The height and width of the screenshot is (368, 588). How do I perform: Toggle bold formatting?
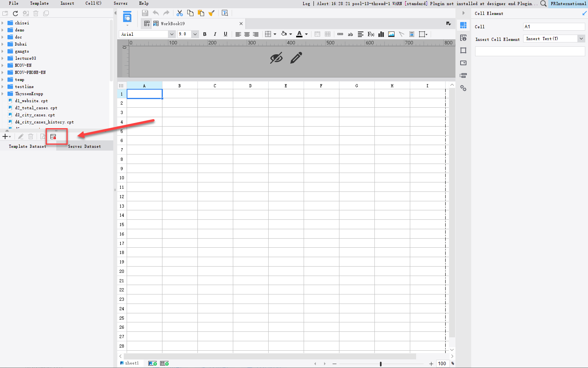pyautogui.click(x=205, y=34)
